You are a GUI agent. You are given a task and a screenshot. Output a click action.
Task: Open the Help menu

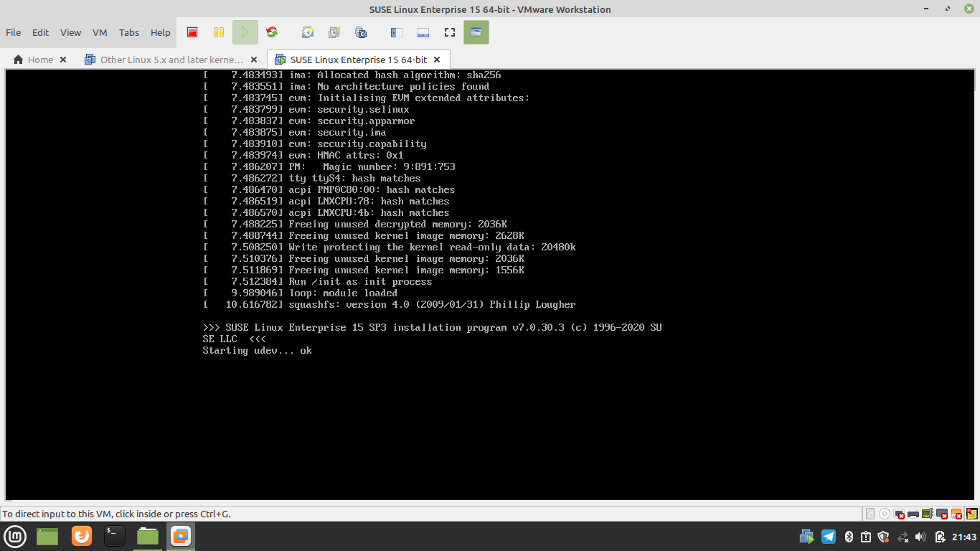(x=161, y=32)
